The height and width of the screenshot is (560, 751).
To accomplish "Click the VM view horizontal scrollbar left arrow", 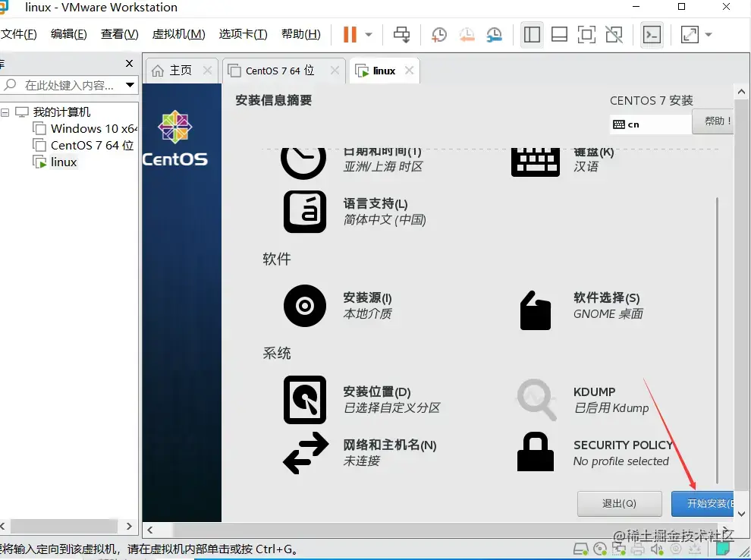I will pyautogui.click(x=150, y=530).
